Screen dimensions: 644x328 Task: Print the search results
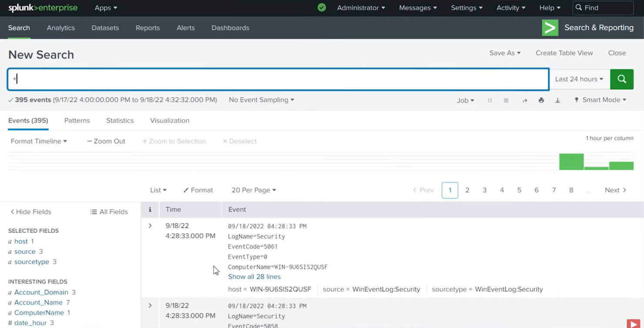(541, 100)
